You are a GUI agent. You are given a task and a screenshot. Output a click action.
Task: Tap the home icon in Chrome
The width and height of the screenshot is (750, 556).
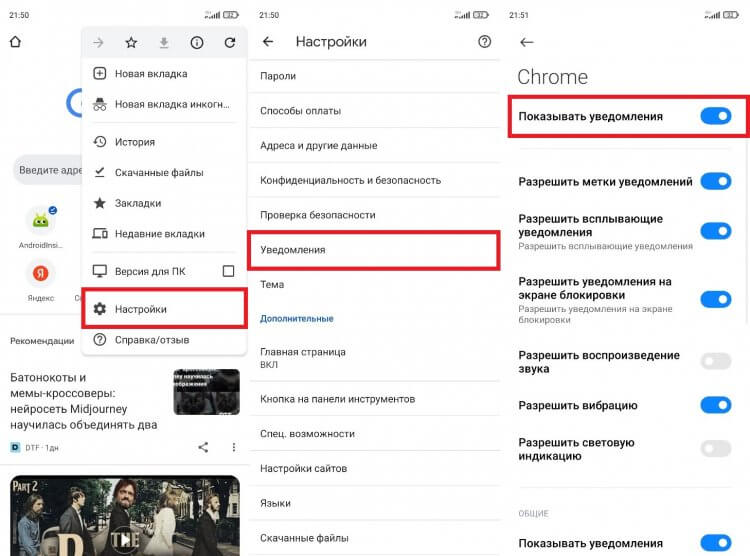[15, 42]
